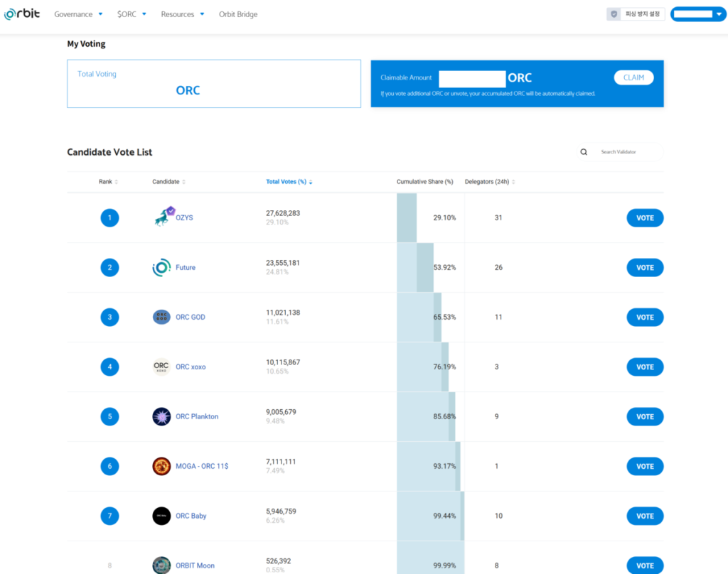
Task: Click rank 7 badge
Action: [109, 516]
